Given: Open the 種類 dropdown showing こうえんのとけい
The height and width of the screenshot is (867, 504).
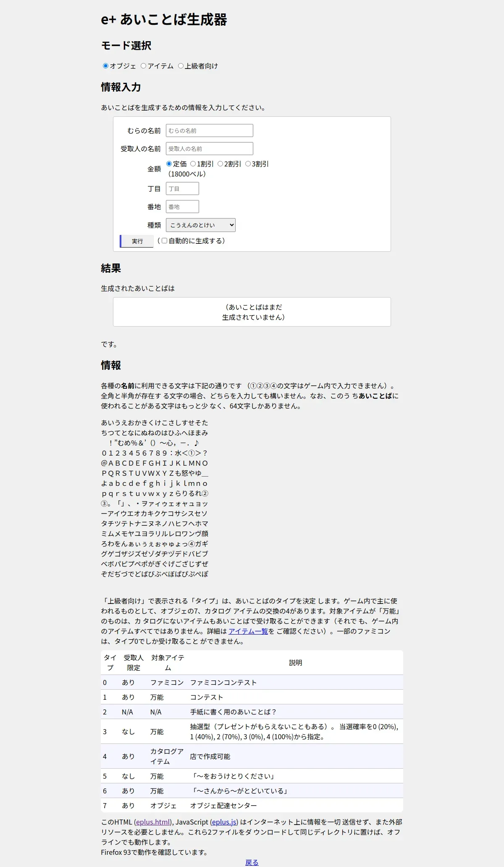Looking at the screenshot, I should [x=201, y=225].
